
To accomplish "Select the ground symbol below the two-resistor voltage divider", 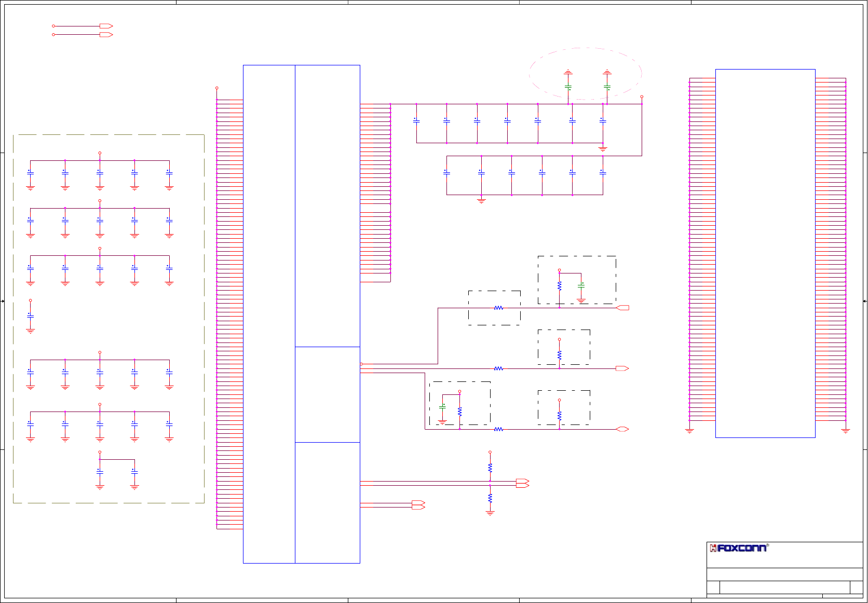I will (x=490, y=513).
